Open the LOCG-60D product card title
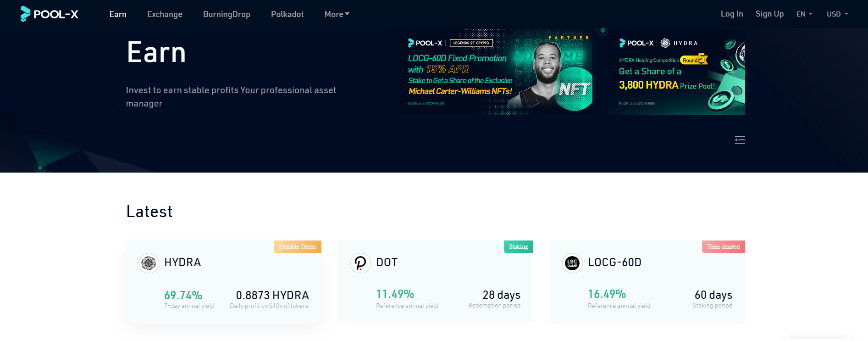The width and height of the screenshot is (868, 341). click(614, 263)
